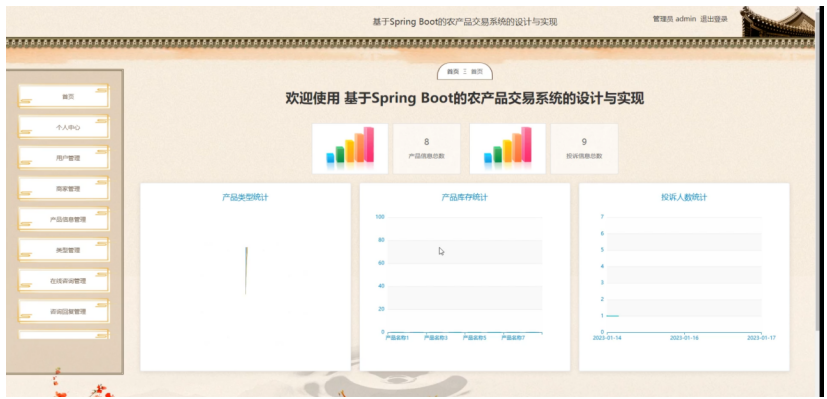Click the 产品名称1 axis label

(397, 337)
